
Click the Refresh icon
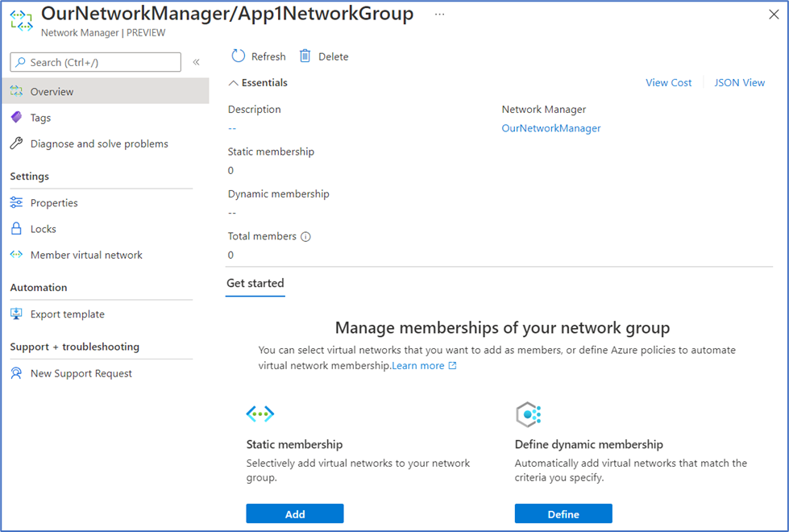pyautogui.click(x=238, y=56)
